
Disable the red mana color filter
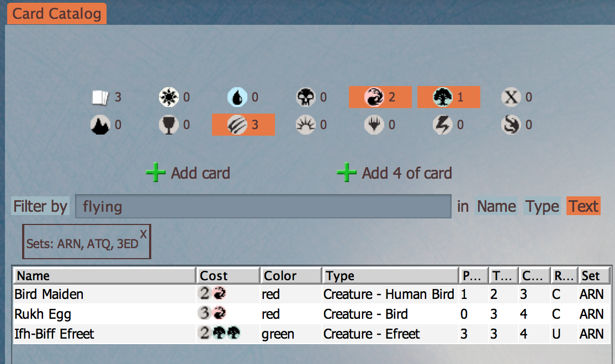tap(380, 98)
